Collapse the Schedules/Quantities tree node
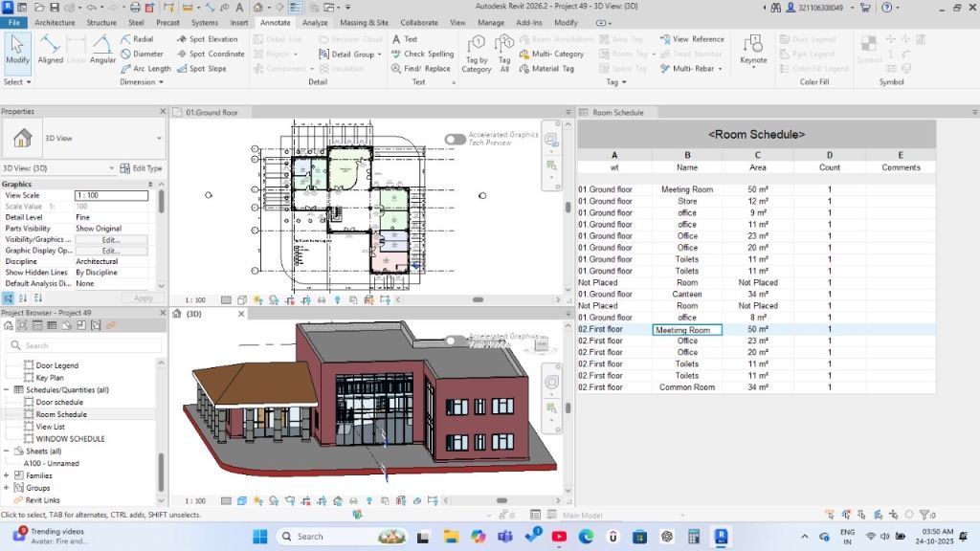980x551 pixels. click(x=7, y=390)
